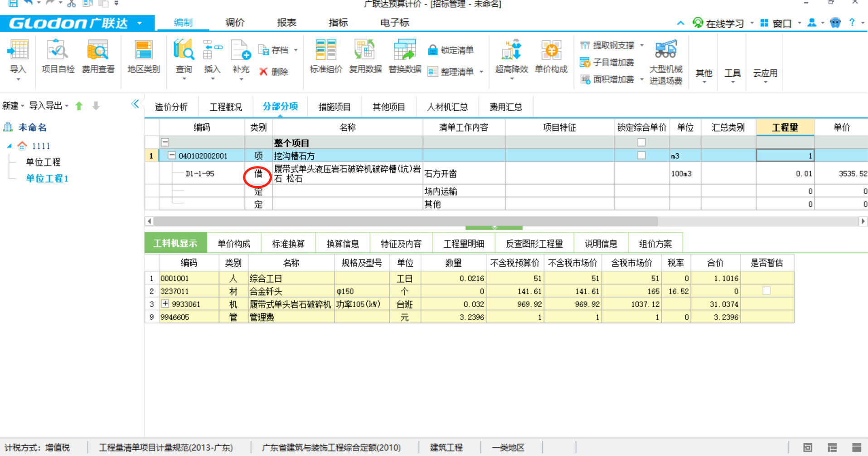Collapse the left project panel

(135, 104)
